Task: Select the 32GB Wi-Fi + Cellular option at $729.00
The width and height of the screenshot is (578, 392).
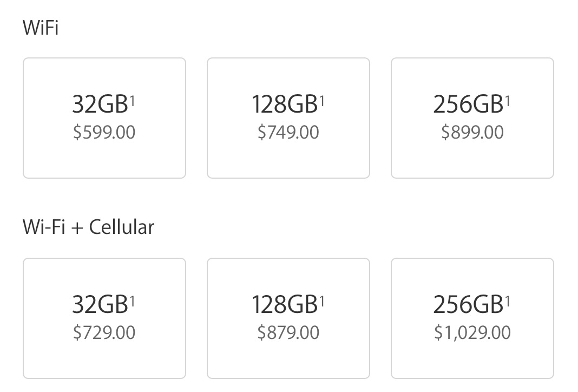Action: 104,318
